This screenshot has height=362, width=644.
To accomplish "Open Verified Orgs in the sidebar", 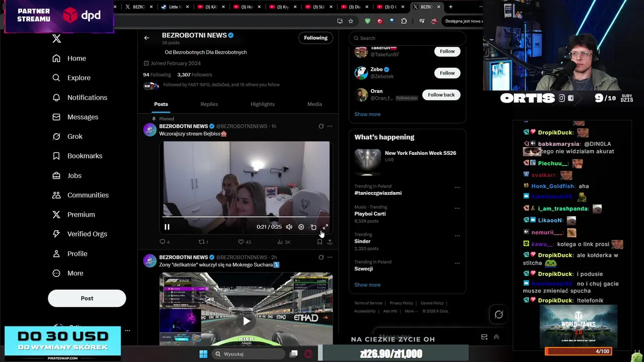I will coord(79,234).
